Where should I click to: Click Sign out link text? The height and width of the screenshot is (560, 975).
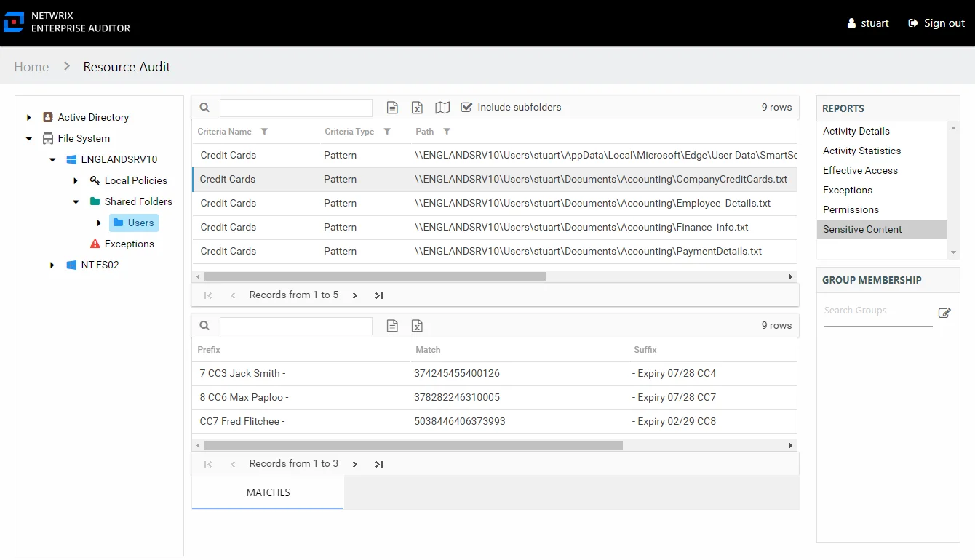pos(944,23)
